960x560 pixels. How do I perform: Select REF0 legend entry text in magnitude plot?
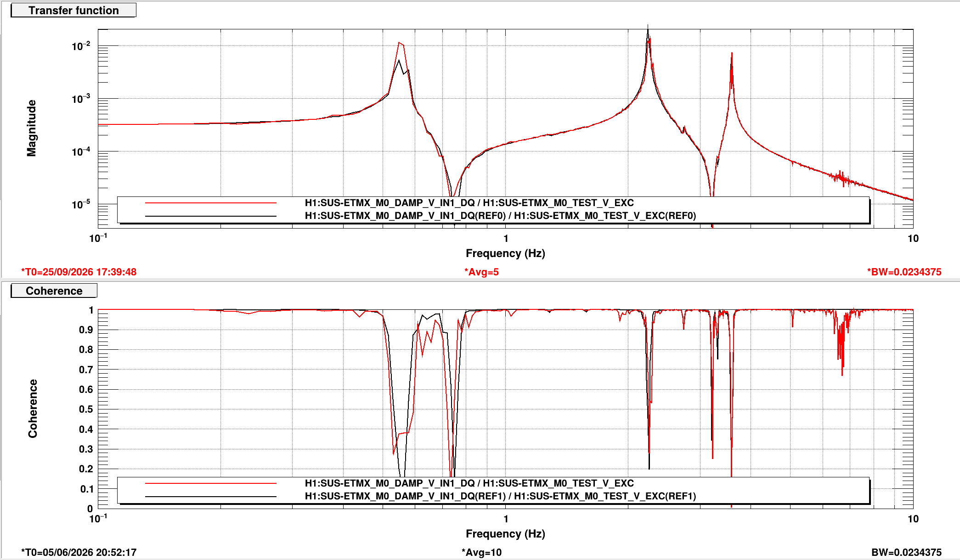click(x=500, y=216)
